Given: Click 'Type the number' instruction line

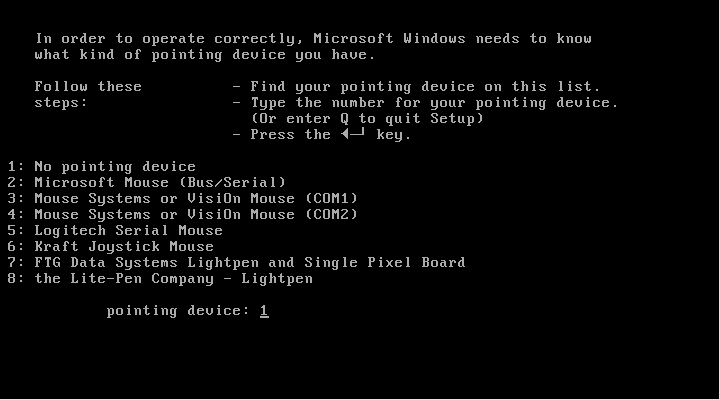Looking at the screenshot, I should click(x=434, y=103).
